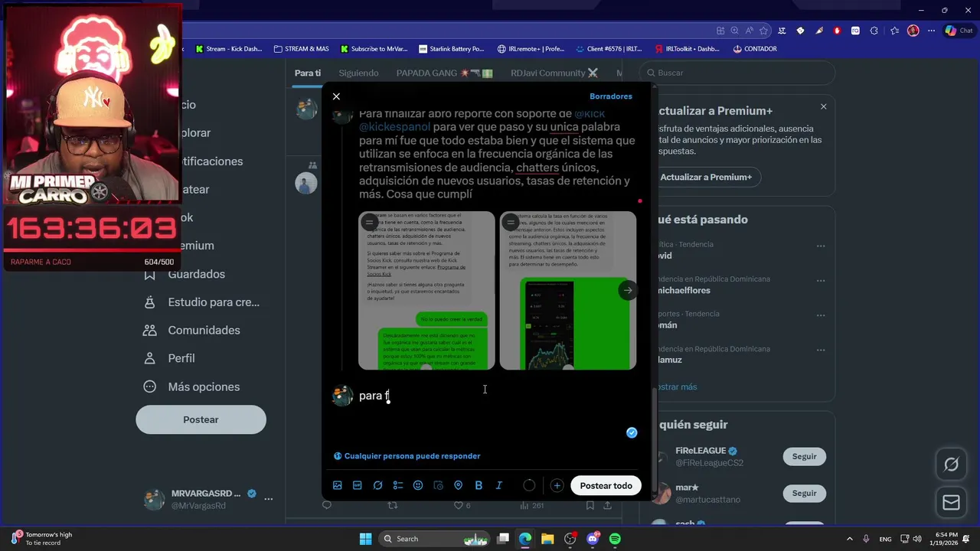Open Comunidades in the sidebar

192,330
